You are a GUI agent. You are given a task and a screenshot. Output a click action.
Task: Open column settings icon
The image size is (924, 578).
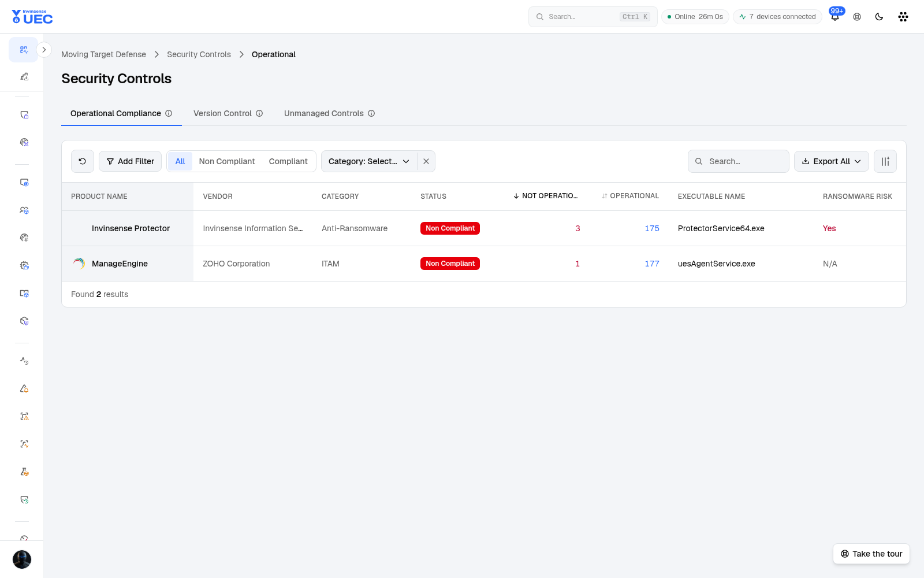[x=885, y=161]
